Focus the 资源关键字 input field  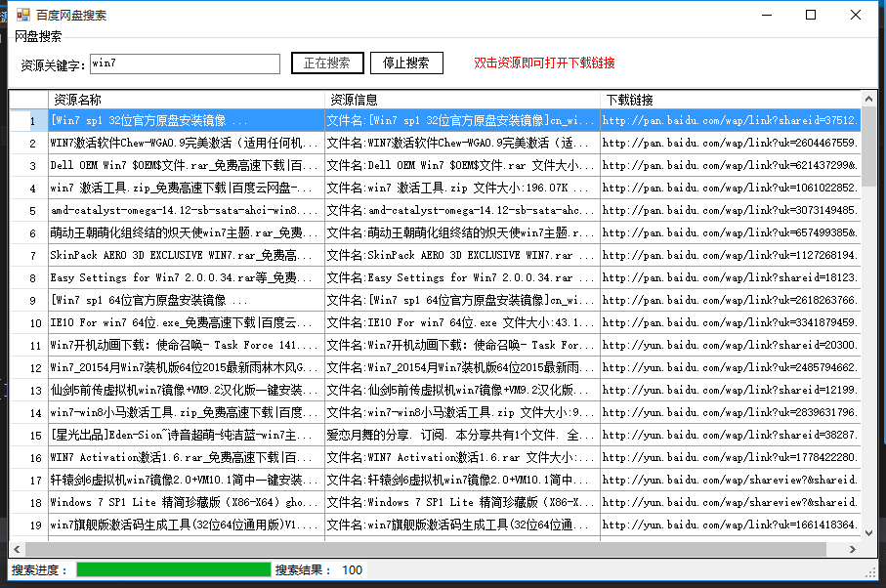pyautogui.click(x=185, y=63)
